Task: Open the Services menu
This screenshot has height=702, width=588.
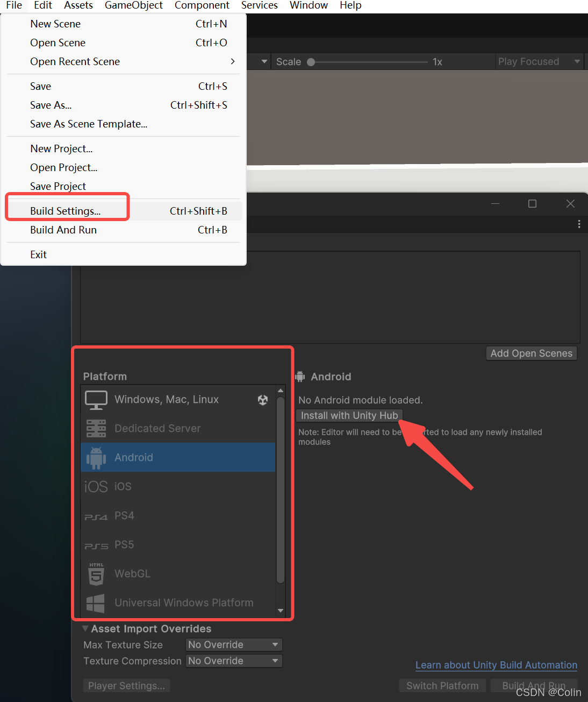Action: coord(260,5)
